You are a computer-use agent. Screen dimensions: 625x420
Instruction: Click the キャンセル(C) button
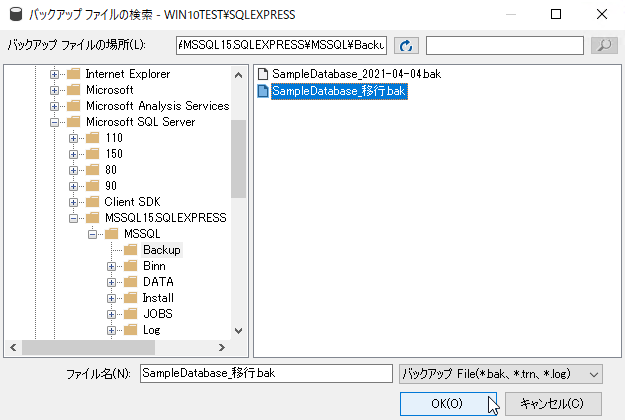tap(553, 404)
